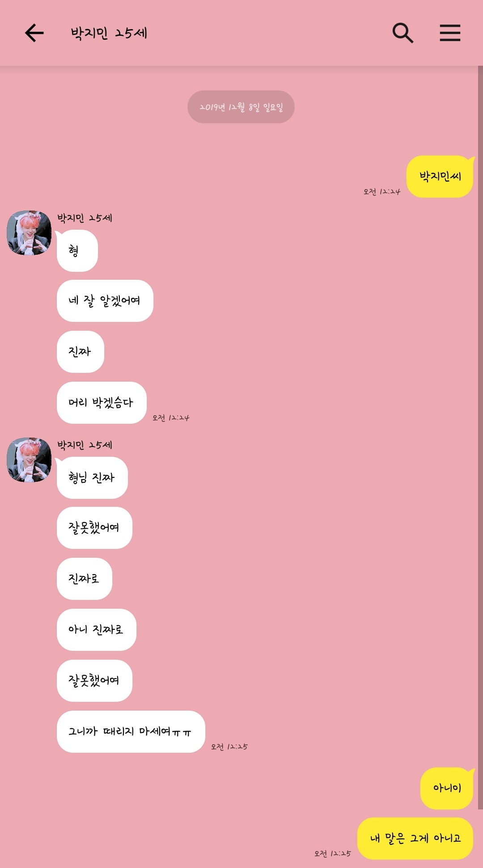Tap message bubble 형님 진짜

[x=92, y=478]
